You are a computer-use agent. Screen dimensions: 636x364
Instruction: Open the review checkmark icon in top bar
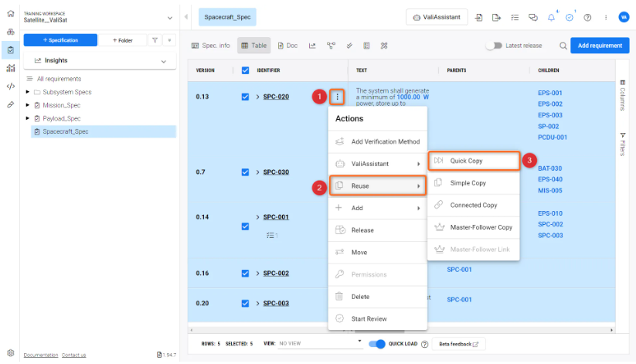point(570,18)
